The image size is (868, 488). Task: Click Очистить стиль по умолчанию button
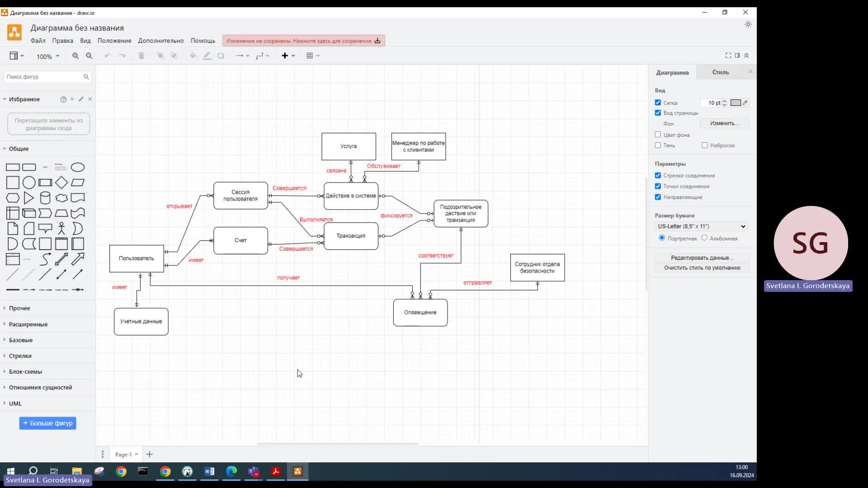click(702, 268)
